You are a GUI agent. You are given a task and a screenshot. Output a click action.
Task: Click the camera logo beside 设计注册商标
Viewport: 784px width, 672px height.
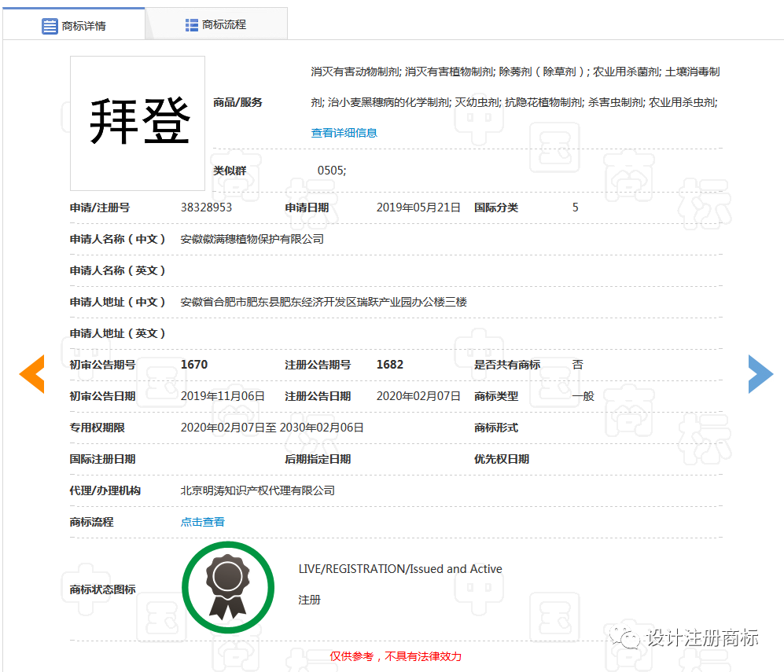623,639
